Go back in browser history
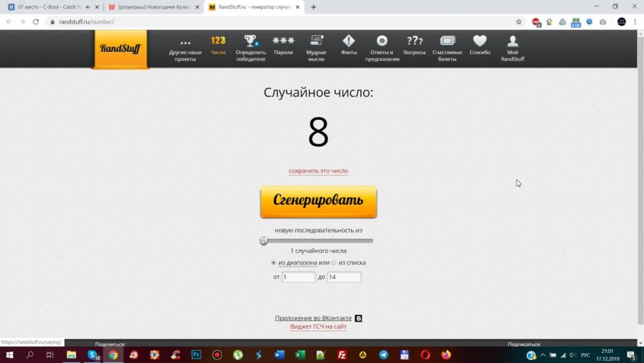644x363 pixels. click(9, 22)
